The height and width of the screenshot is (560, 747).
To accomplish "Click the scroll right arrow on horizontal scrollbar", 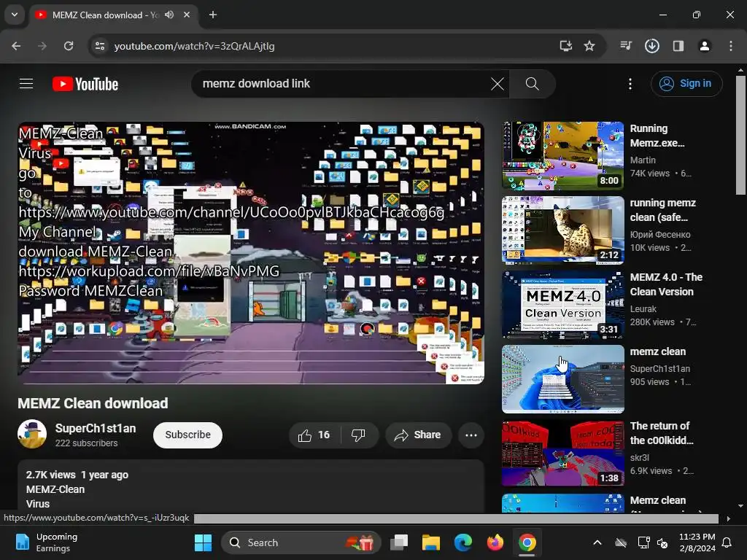I will pos(728,518).
